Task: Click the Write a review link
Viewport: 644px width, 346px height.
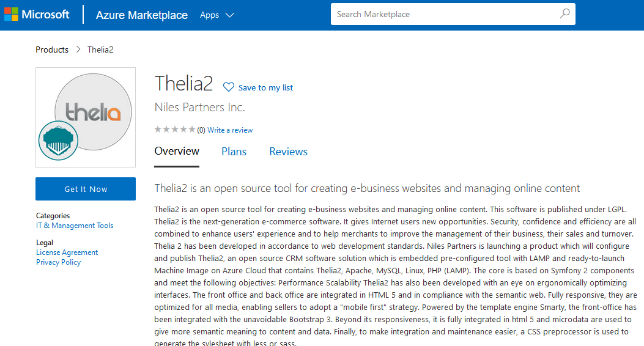Action: click(x=230, y=130)
